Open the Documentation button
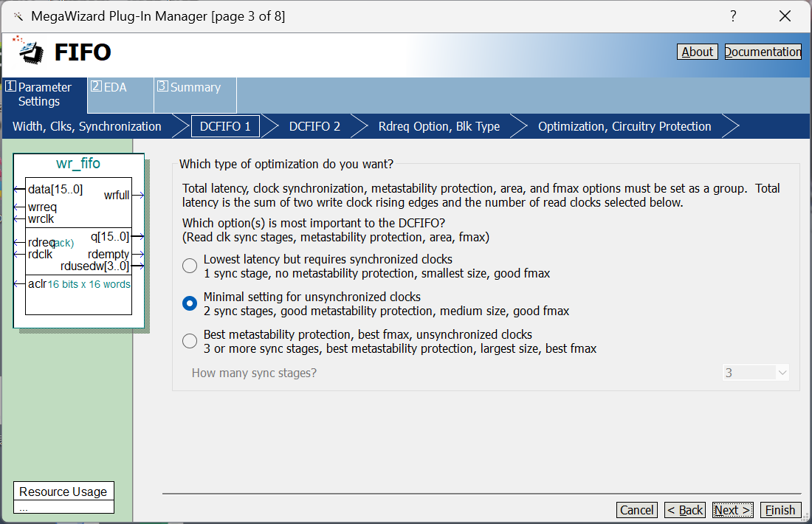812x524 pixels. [763, 52]
